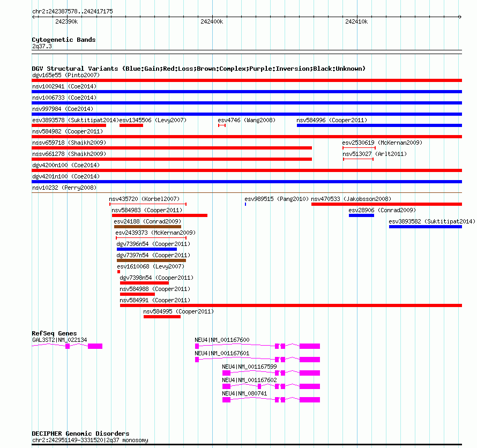
Task: Open the nsv584982 (Cooper2011) entry
Action: pos(68,131)
